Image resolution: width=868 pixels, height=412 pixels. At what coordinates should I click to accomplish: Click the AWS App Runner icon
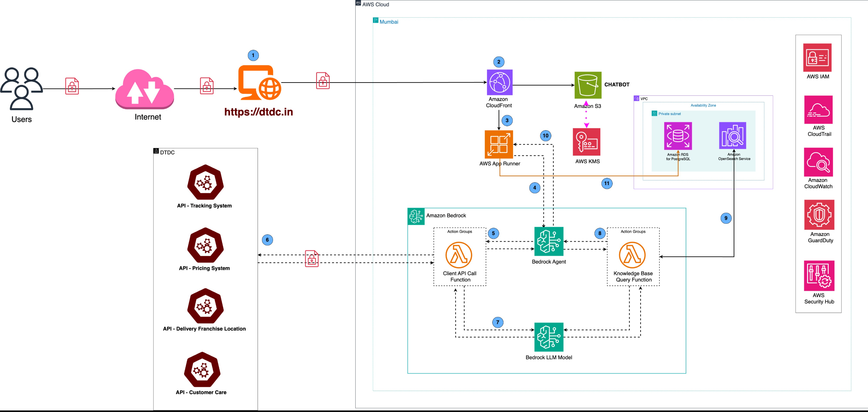tap(499, 144)
